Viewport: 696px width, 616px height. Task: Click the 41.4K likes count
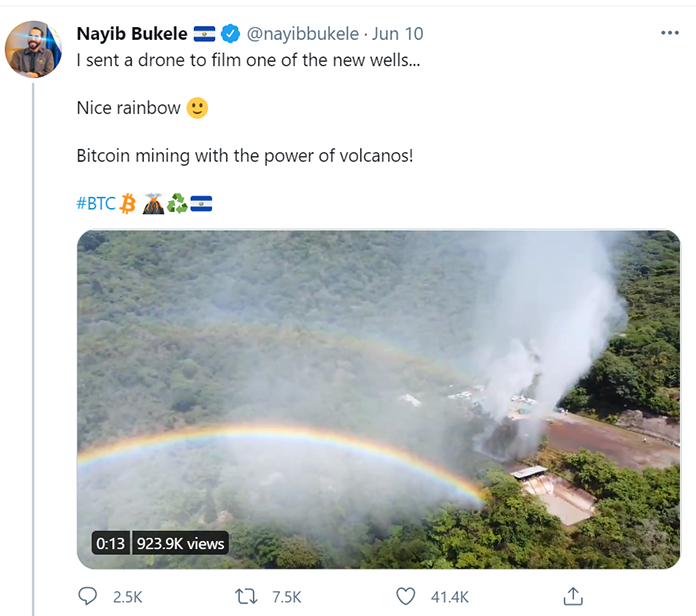449,597
